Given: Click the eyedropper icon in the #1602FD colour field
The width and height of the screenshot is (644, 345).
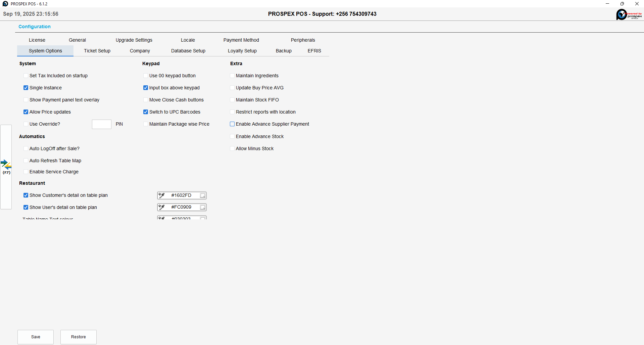Looking at the screenshot, I should tap(161, 196).
